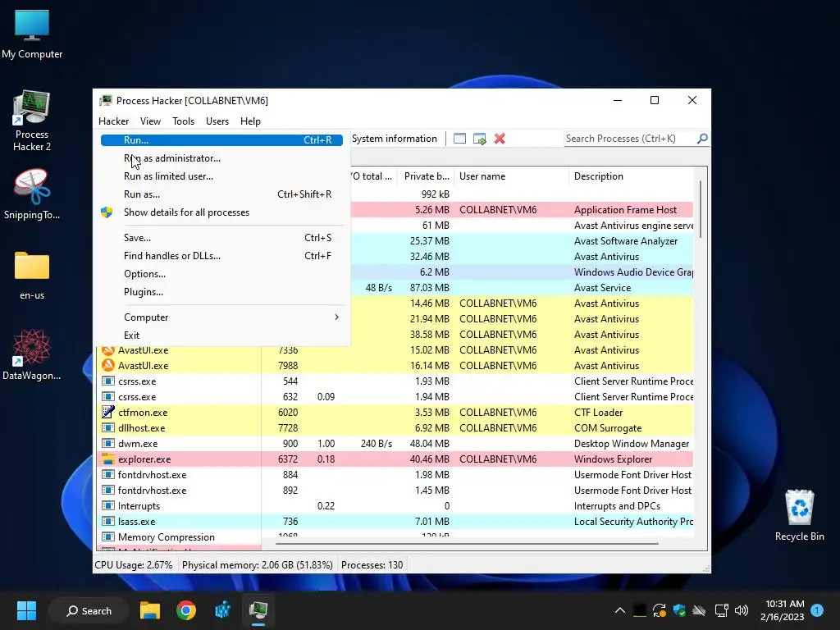840x630 pixels.
Task: Click the taskbar Search box
Action: (89, 610)
